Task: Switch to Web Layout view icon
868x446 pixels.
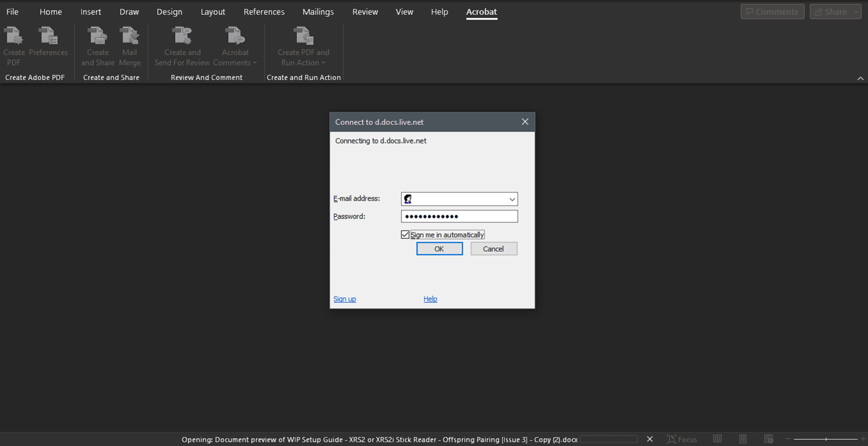Action: click(x=769, y=439)
